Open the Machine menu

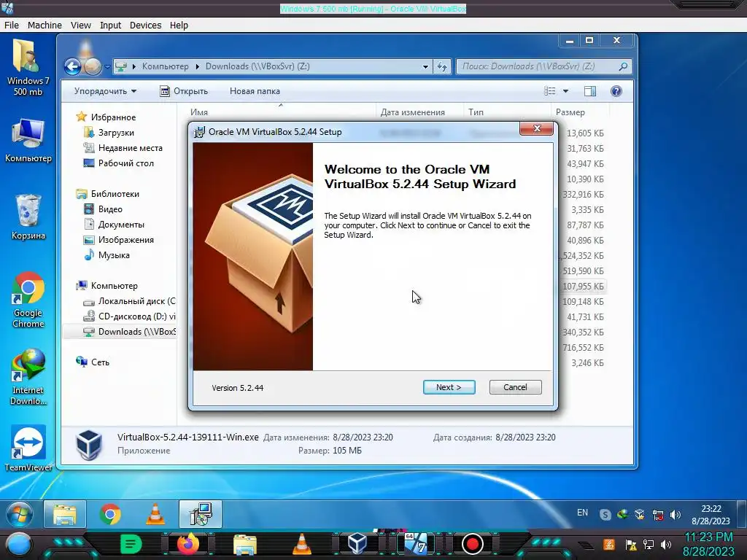pyautogui.click(x=44, y=26)
